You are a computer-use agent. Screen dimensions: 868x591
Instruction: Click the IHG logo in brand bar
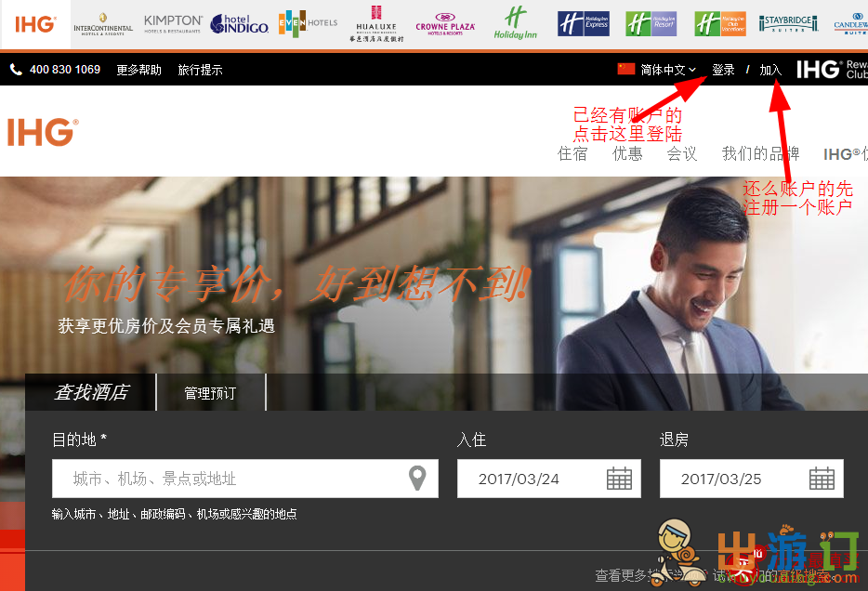[35, 24]
